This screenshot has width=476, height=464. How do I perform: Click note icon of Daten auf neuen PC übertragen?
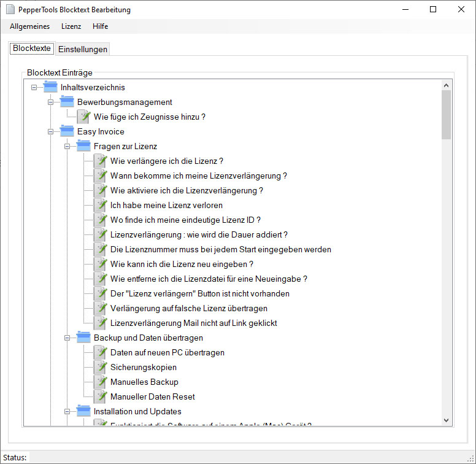(x=101, y=352)
